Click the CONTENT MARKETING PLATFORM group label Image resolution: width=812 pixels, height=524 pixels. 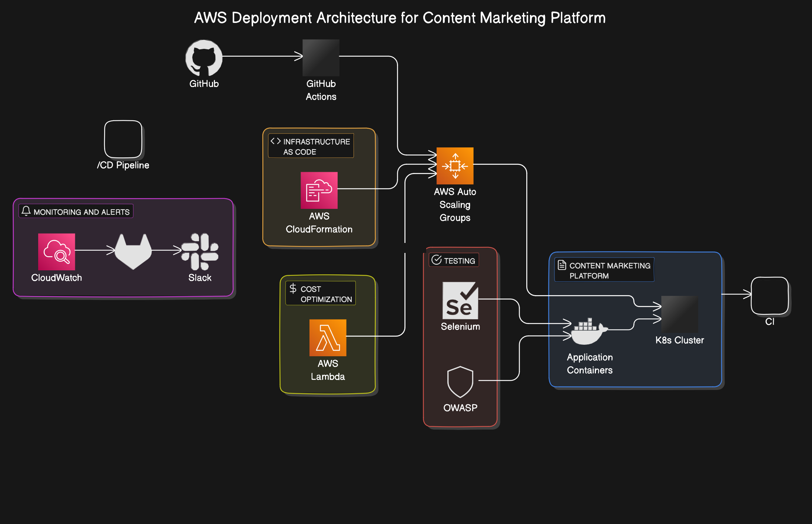pos(604,270)
